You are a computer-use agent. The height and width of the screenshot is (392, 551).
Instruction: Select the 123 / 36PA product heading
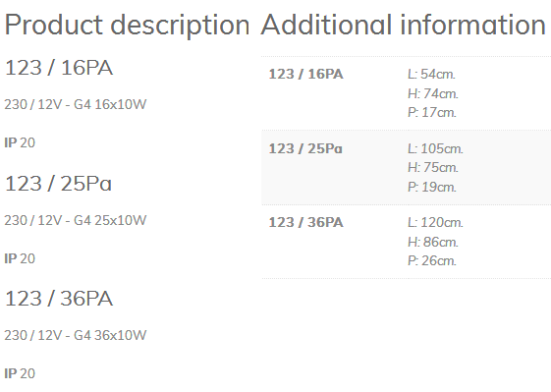[x=59, y=299]
